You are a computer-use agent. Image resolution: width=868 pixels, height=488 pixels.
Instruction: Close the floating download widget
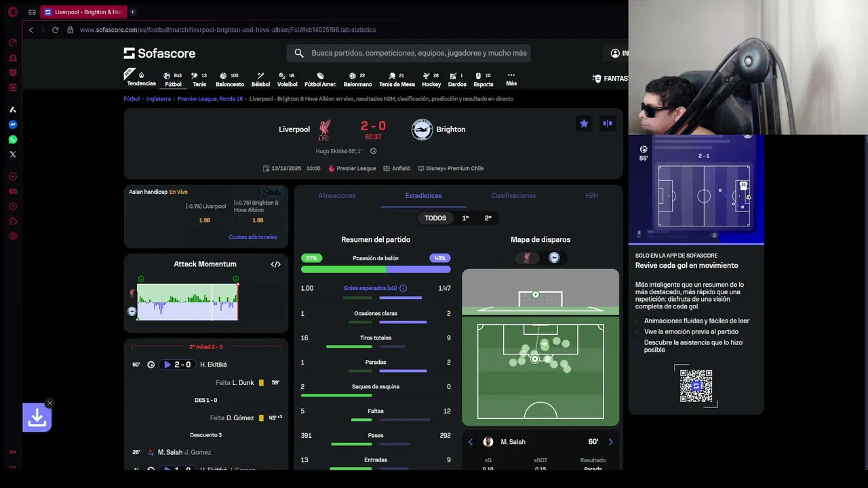(50, 403)
